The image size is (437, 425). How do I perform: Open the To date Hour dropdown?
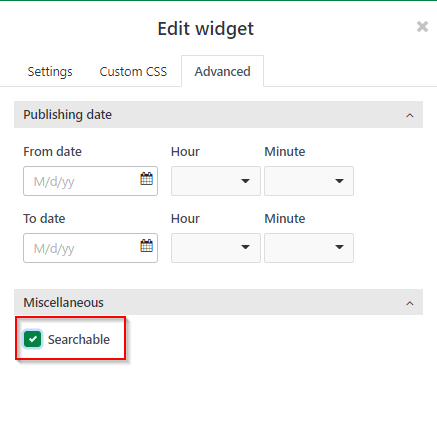[216, 248]
